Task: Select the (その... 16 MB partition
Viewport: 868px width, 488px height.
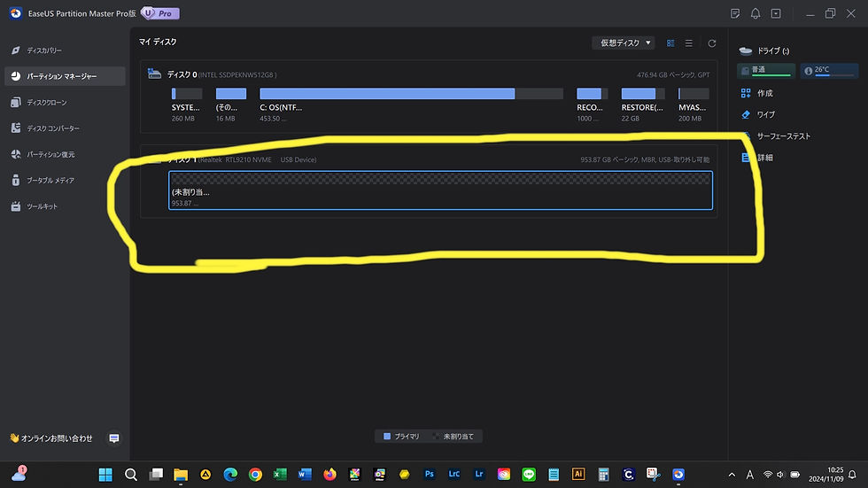Action: [231, 105]
